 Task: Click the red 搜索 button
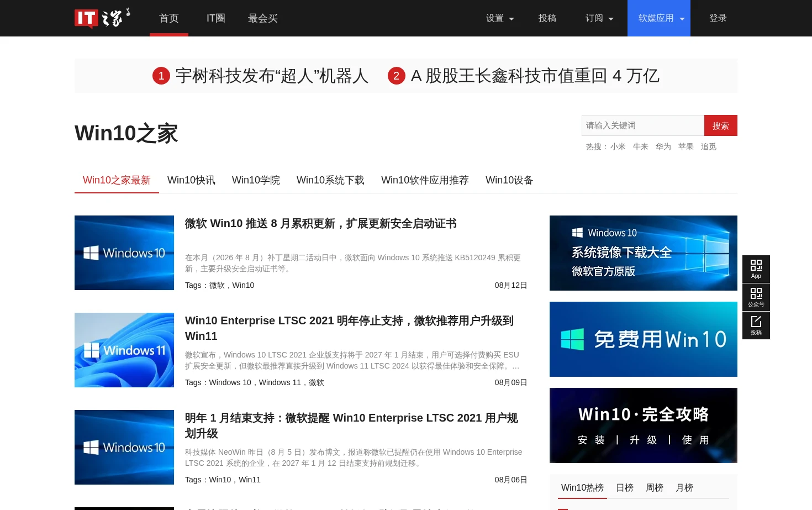click(x=721, y=125)
